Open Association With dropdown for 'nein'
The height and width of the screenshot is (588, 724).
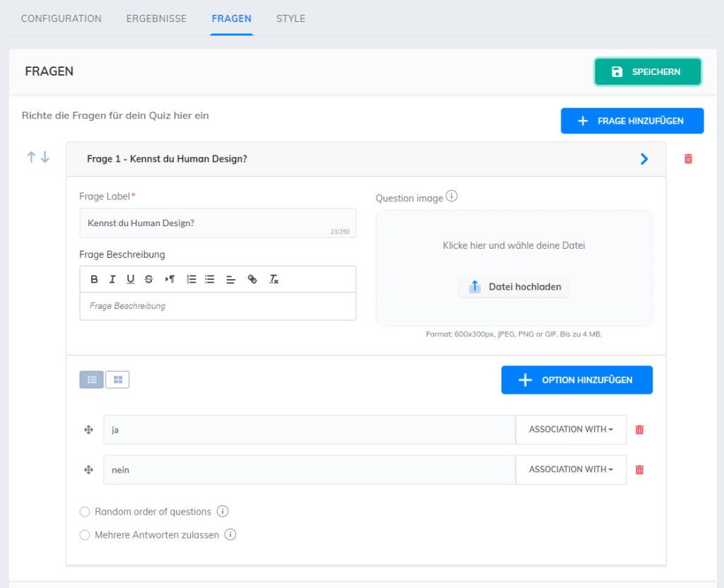571,469
